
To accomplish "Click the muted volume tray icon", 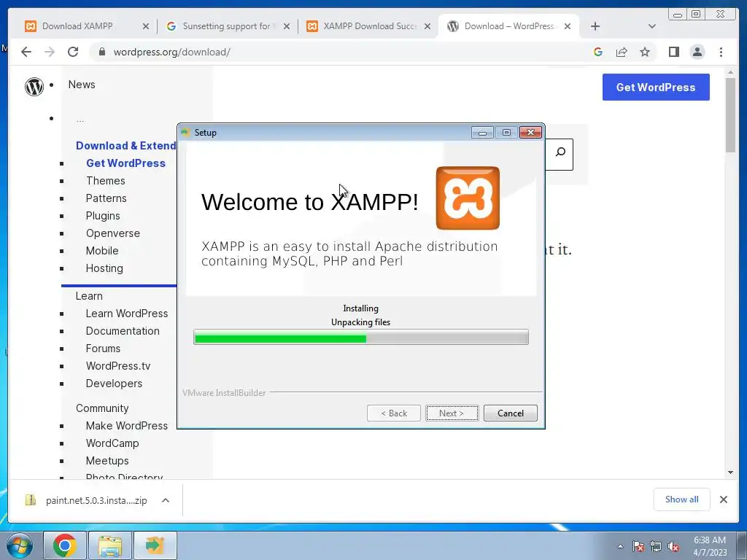I will (673, 547).
